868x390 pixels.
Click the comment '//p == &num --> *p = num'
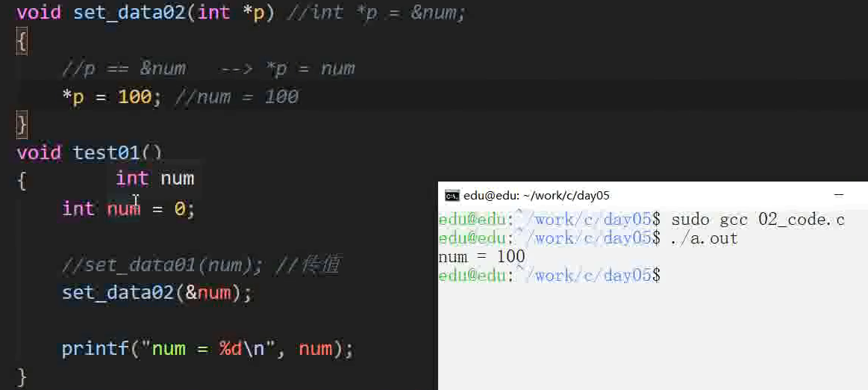[209, 69]
